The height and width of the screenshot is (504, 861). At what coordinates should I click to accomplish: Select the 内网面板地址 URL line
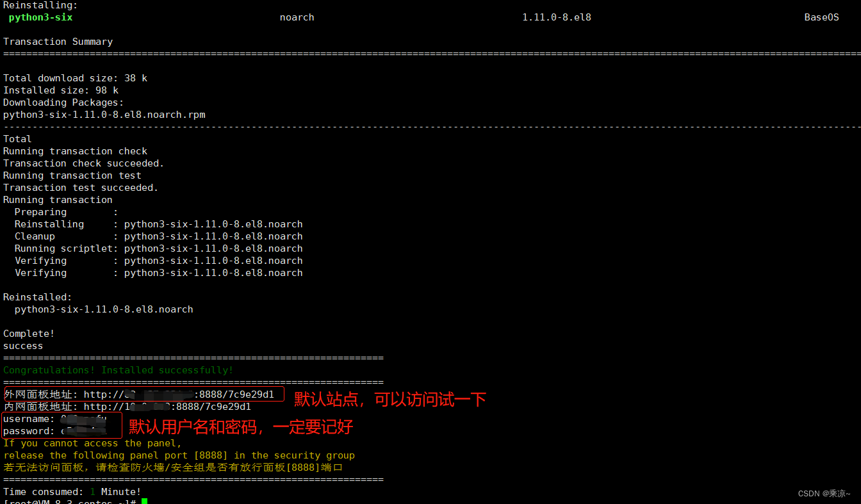click(x=127, y=407)
